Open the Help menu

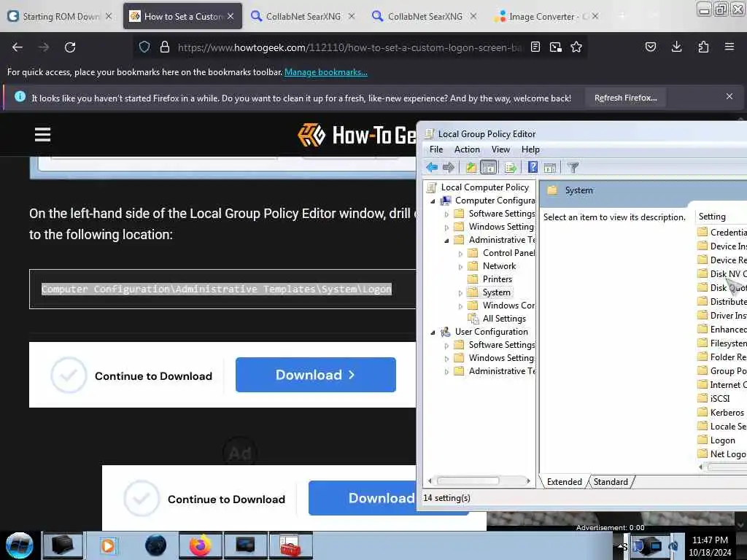[530, 149]
